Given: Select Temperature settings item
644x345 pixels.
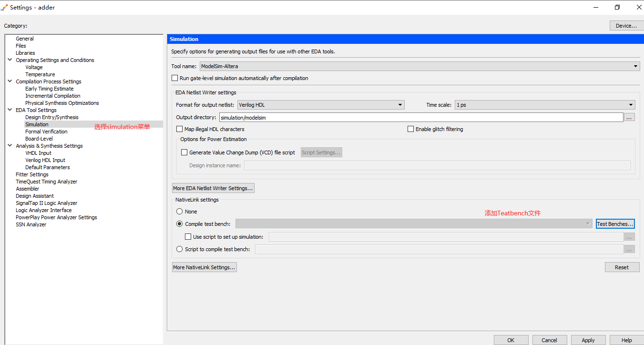Looking at the screenshot, I should [40, 74].
